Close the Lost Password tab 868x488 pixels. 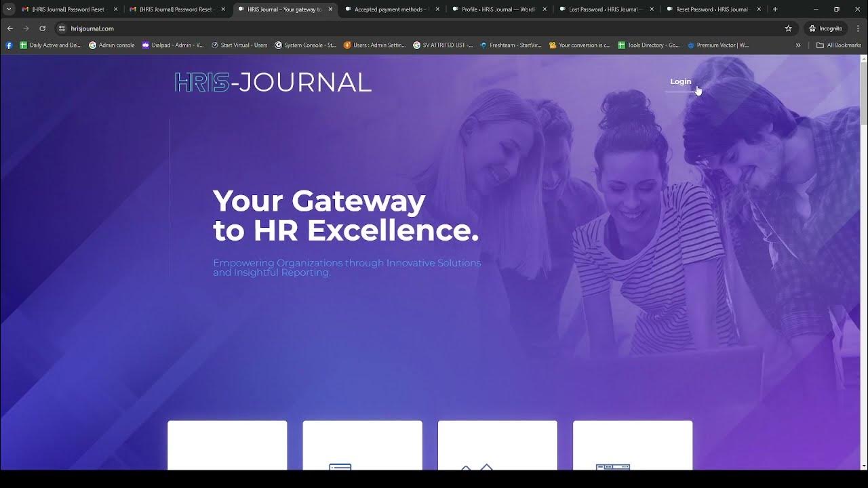pyautogui.click(x=652, y=9)
